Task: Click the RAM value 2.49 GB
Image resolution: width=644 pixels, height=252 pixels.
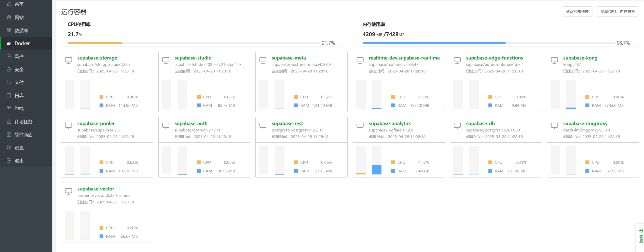Action: coord(422,171)
